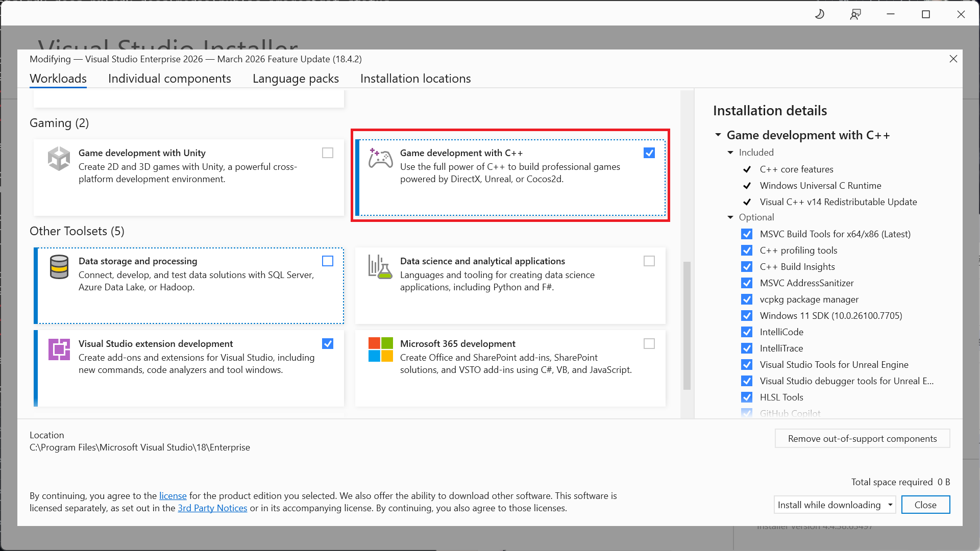
Task: Select the Microsoft 365 development card
Action: click(510, 368)
